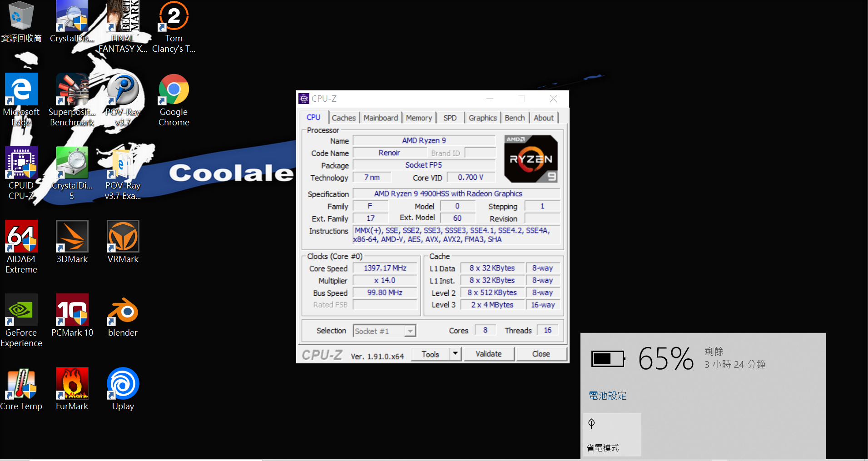Open FurMark desktop shortcut

(72, 389)
